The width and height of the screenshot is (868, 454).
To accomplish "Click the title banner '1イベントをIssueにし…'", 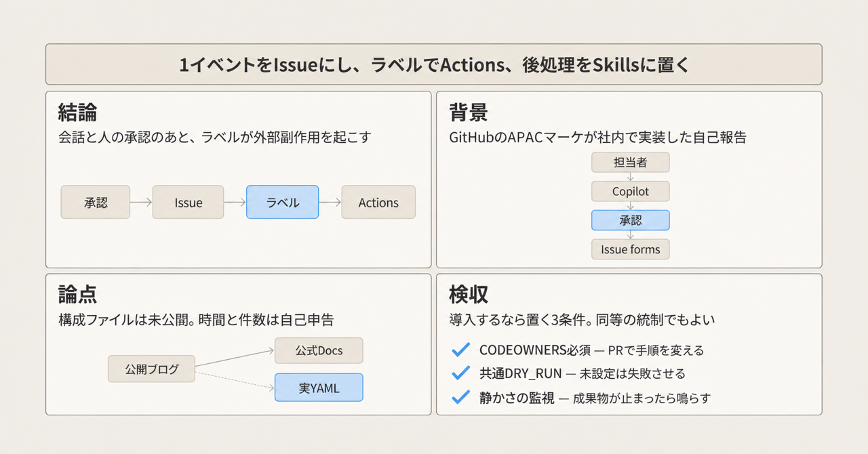I will [434, 64].
